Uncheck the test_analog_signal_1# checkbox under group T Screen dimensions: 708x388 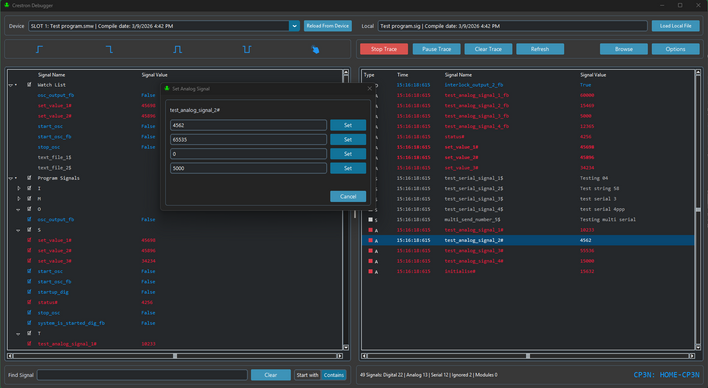coord(29,344)
